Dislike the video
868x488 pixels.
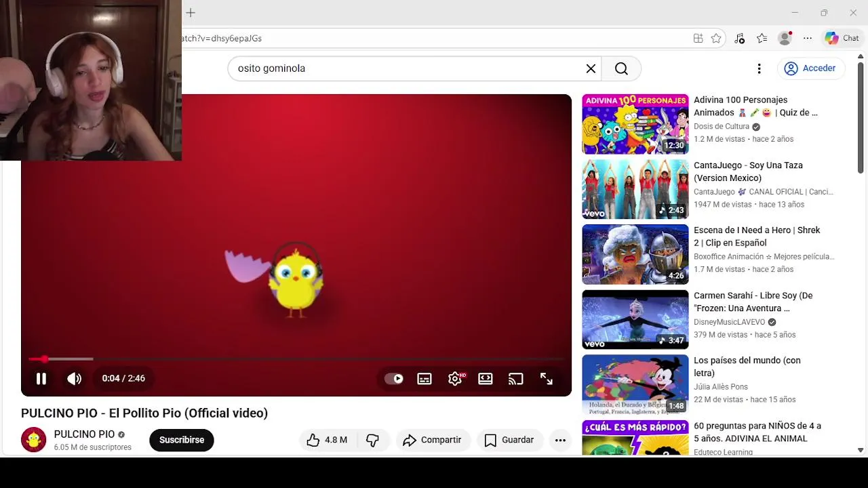click(372, 440)
